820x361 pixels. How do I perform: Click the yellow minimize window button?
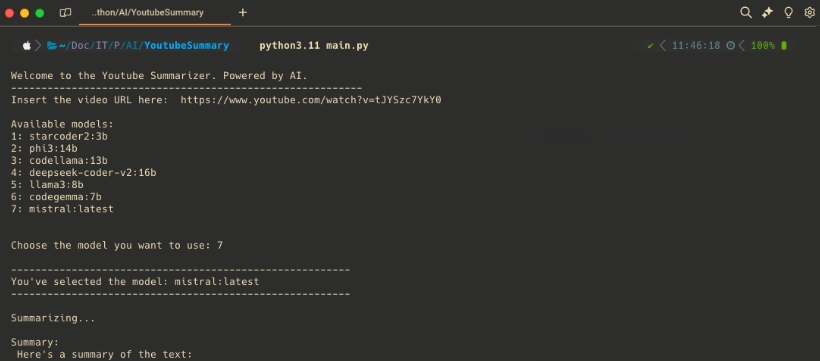point(25,13)
